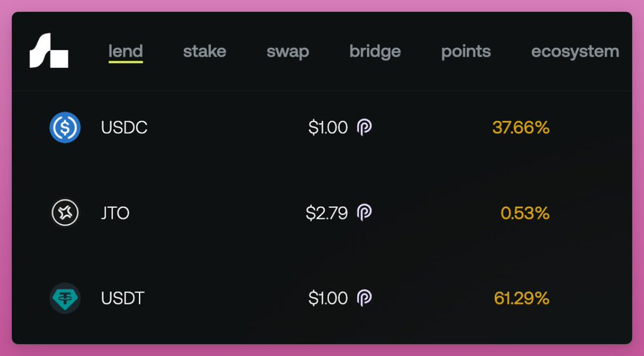Click the Pyth oracle icon beside JTO price
This screenshot has height=356, width=644.
point(364,213)
